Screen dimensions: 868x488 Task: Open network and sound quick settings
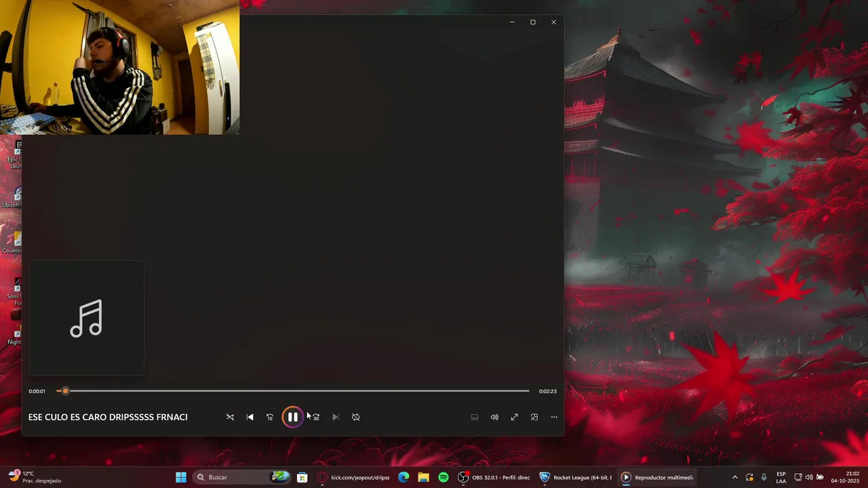point(809,477)
